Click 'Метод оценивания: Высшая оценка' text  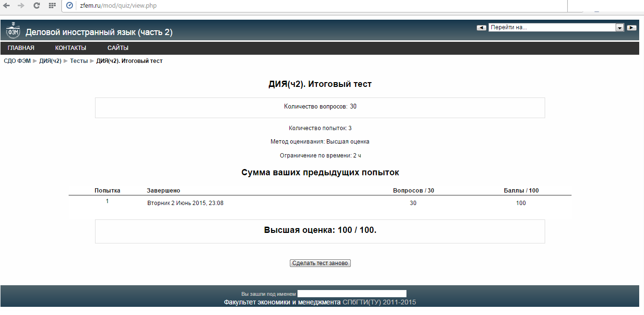320,142
